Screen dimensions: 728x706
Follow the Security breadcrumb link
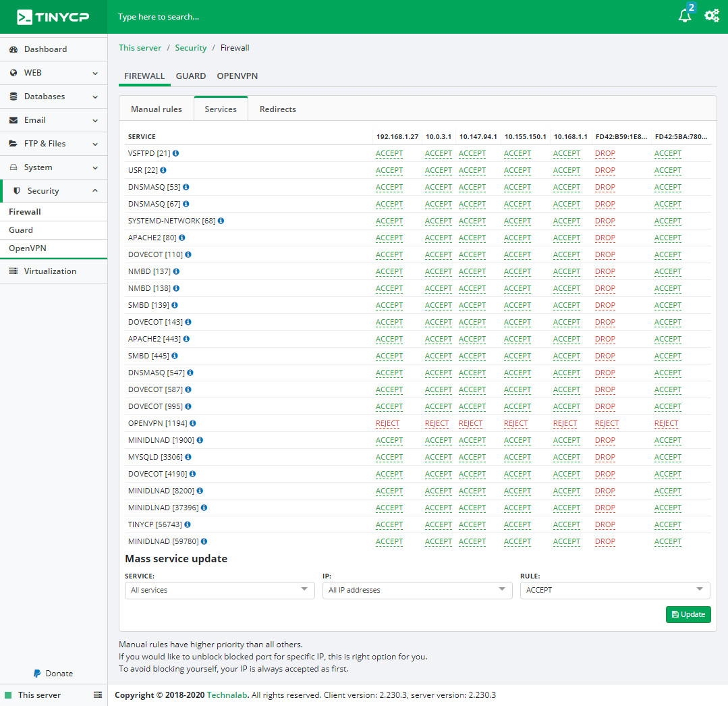point(190,48)
